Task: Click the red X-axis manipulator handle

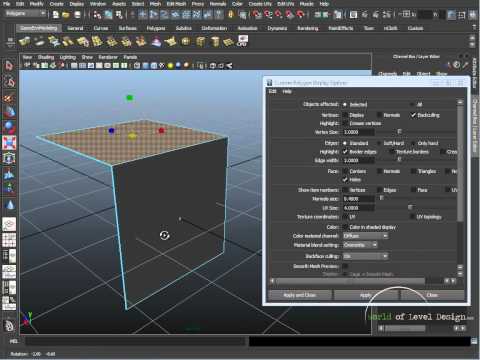Action: pos(162,130)
